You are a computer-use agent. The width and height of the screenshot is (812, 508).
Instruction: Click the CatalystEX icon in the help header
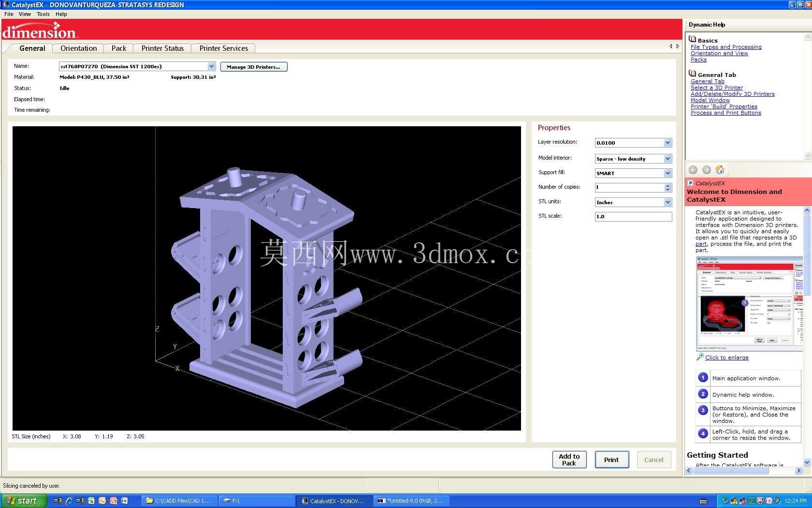coord(691,183)
